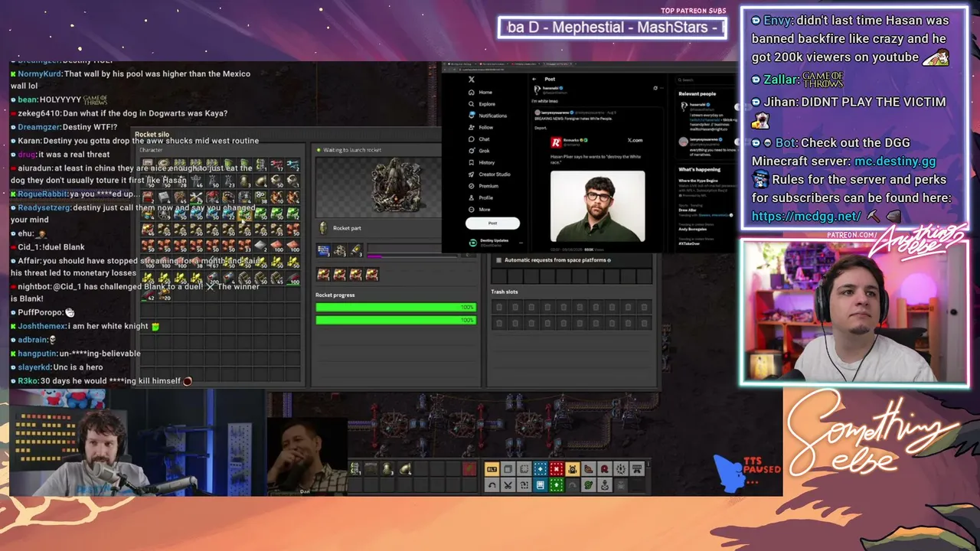
Task: Open History in the X sidebar
Action: [x=482, y=162]
